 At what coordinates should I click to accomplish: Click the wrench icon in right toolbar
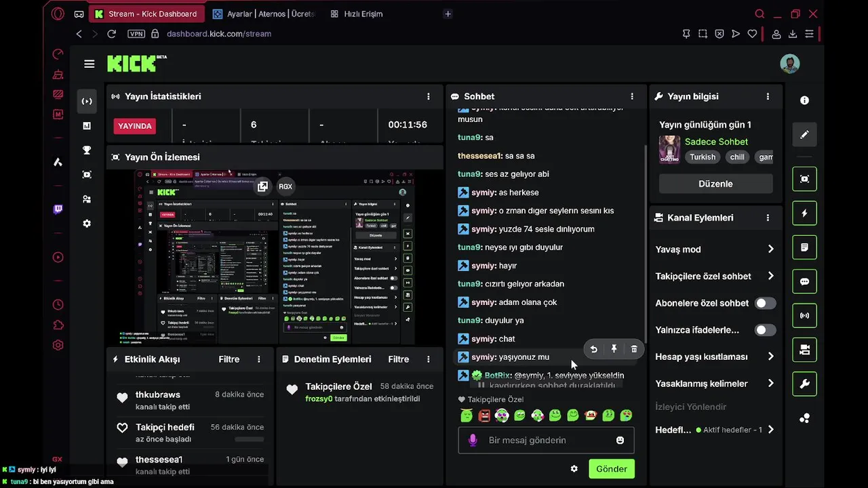[x=804, y=384]
